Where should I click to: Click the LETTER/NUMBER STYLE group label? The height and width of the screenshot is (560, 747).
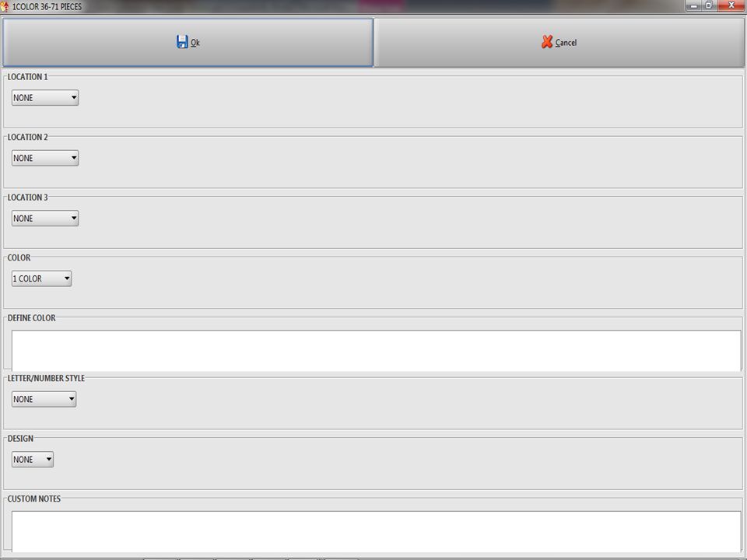pyautogui.click(x=46, y=378)
